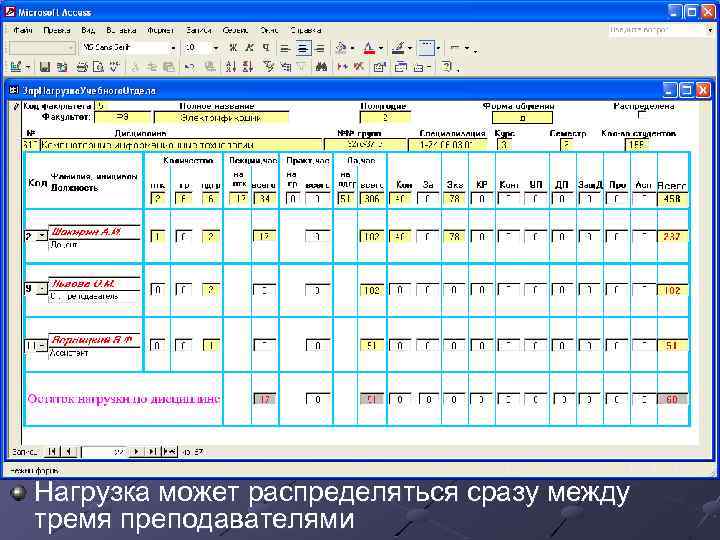The height and width of the screenshot is (540, 720).
Task: Click the View mode icon
Action: (x=16, y=67)
